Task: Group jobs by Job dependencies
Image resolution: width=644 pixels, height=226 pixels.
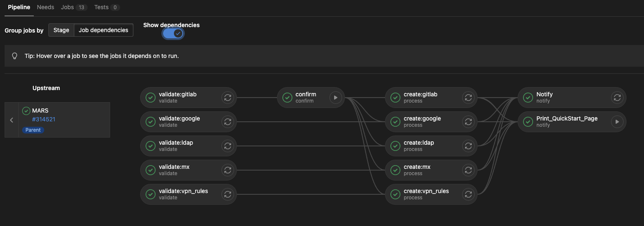Action: click(103, 30)
